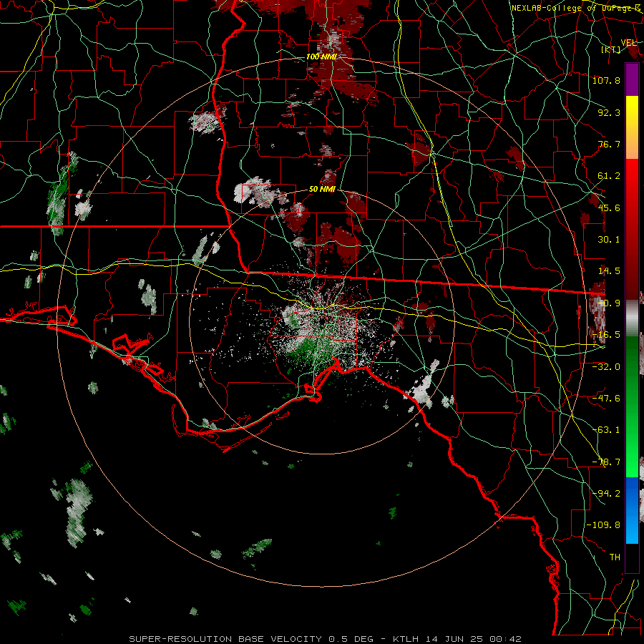Click the 14.5 velocity scale value

click(x=609, y=271)
